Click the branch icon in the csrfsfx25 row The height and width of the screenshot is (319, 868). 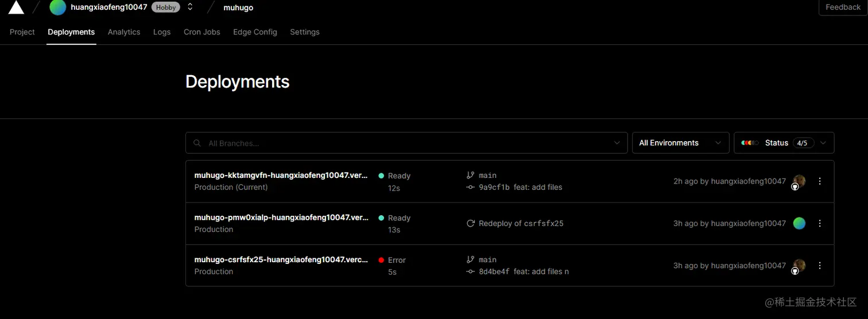pos(470,259)
